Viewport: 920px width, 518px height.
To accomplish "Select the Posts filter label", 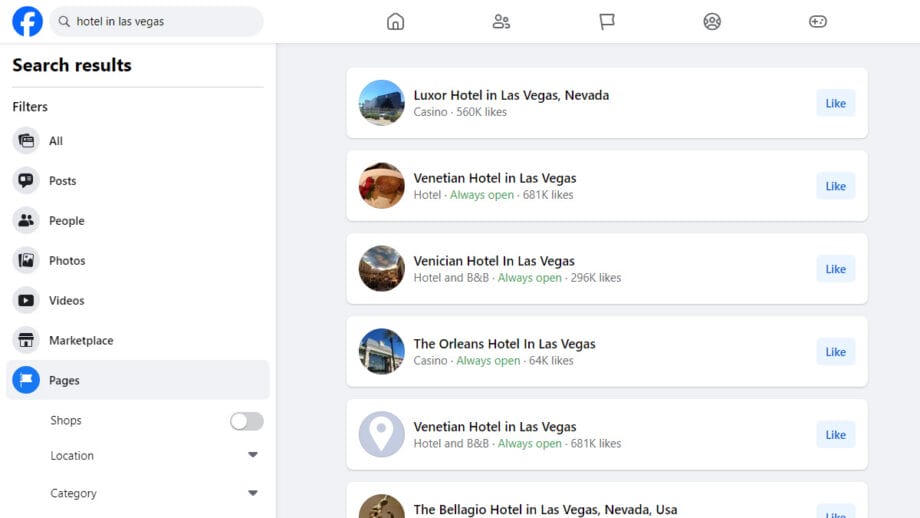I will tap(63, 181).
